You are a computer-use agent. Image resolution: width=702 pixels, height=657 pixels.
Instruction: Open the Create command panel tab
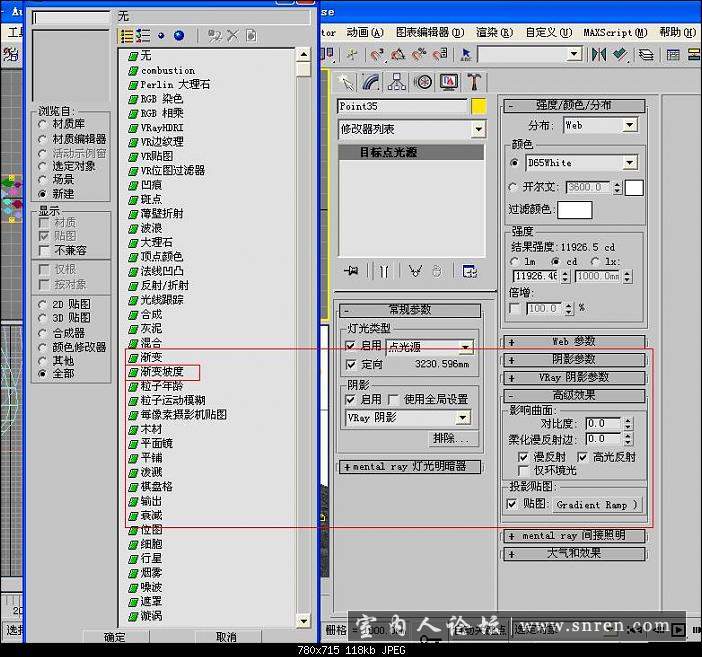346,82
